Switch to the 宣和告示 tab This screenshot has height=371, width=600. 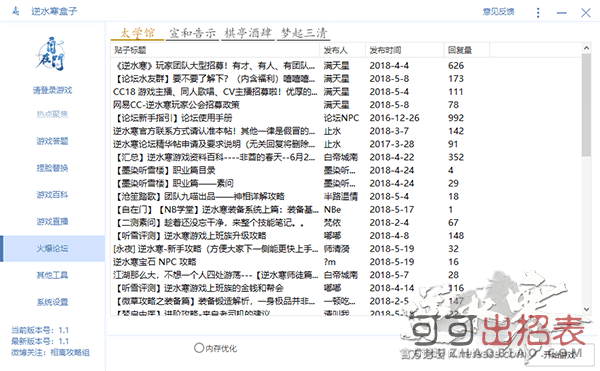[x=192, y=33]
